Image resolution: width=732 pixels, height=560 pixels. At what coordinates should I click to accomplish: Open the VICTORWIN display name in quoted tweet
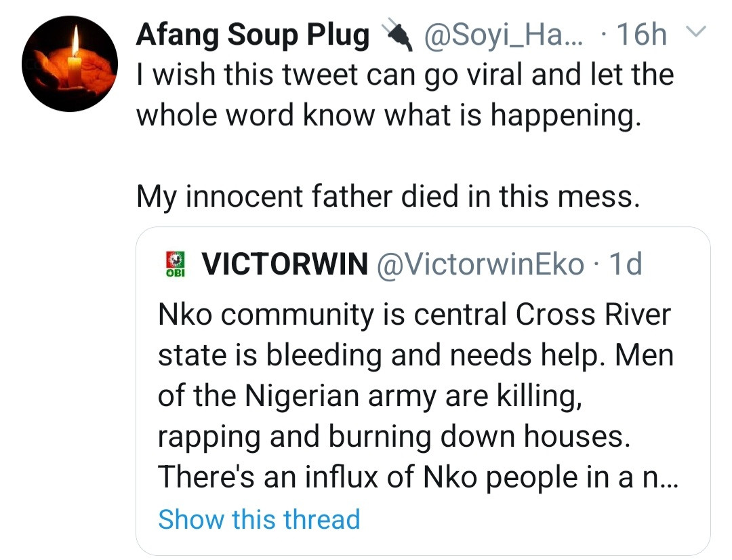point(285,264)
